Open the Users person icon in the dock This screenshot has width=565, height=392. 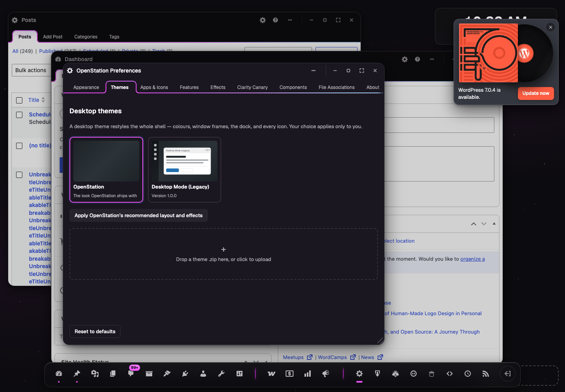point(203,374)
